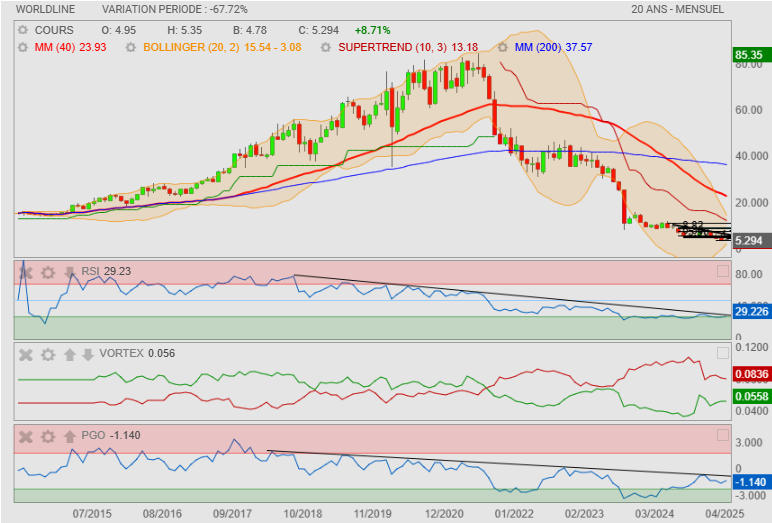Click the VORTEX 0.056 panel label

137,354
